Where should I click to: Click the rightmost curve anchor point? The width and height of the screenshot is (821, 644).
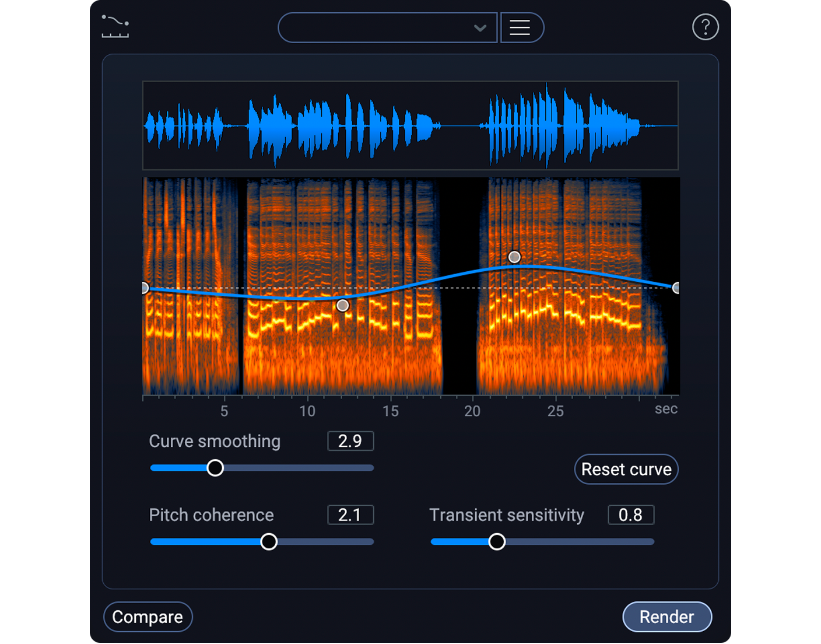point(676,288)
